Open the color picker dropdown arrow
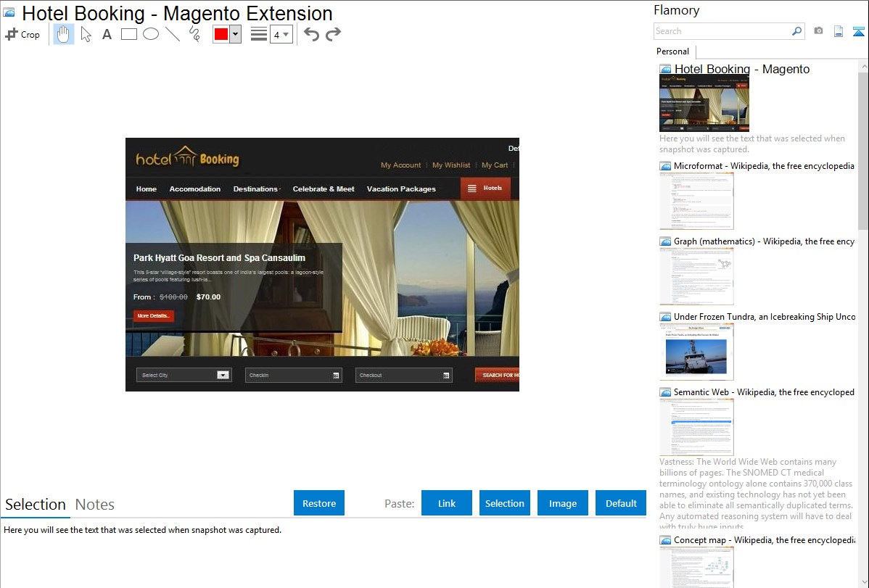 [236, 34]
